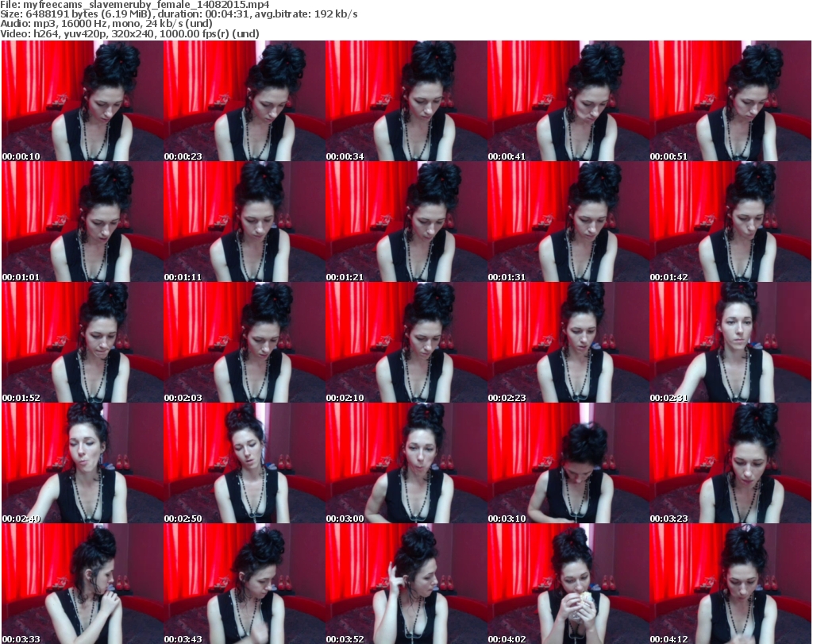Click the Video h264 info line
The width and height of the screenshot is (813, 644).
coord(129,33)
